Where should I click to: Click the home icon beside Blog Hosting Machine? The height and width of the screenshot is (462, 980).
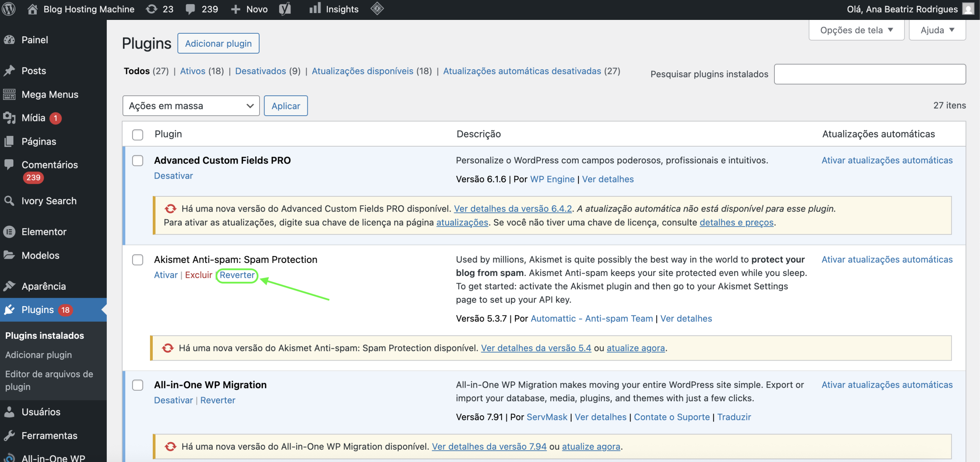(x=33, y=9)
